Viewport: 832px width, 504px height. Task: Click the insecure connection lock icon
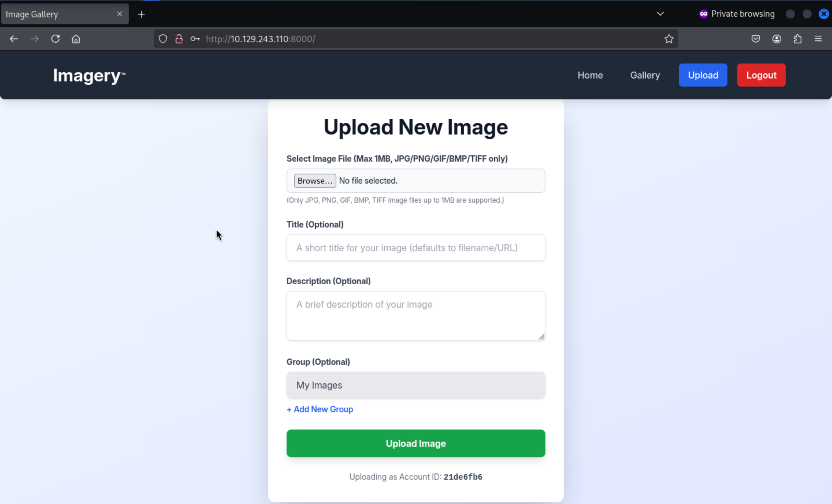179,39
